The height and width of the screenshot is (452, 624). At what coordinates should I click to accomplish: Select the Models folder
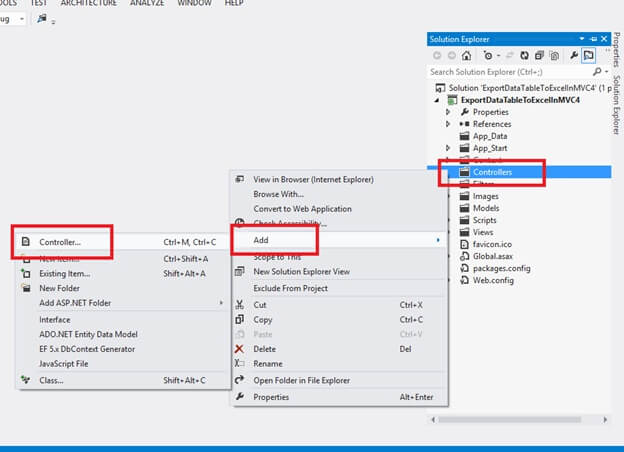[486, 208]
